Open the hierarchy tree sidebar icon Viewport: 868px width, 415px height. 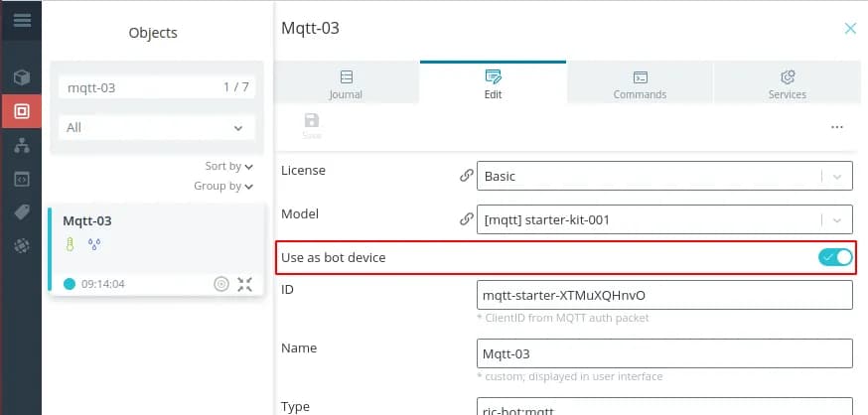coord(21,145)
